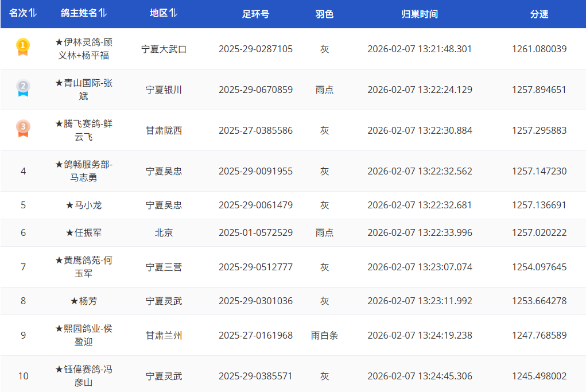
Task: Click the 足环号 column header
Action: [255, 14]
